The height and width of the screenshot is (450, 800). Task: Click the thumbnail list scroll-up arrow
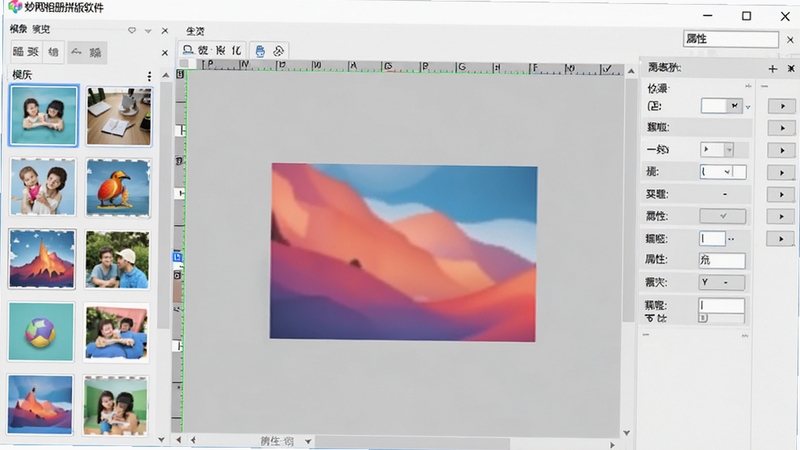pyautogui.click(x=165, y=76)
